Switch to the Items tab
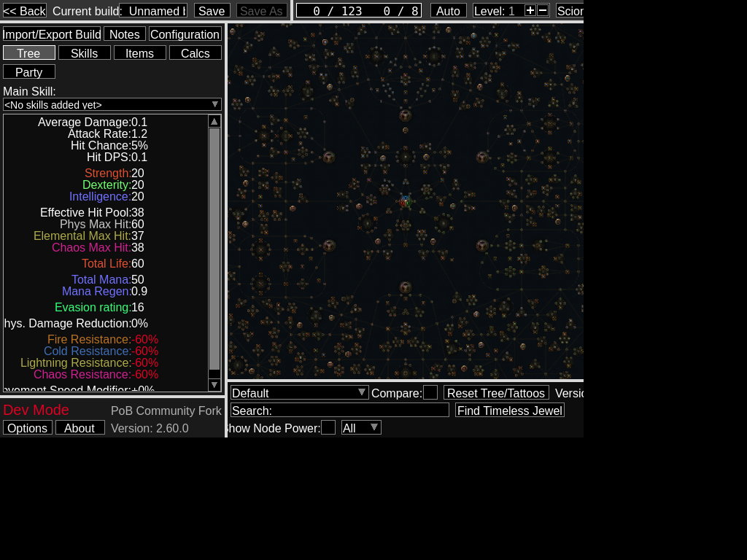The width and height of the screenshot is (747, 560). point(139,52)
